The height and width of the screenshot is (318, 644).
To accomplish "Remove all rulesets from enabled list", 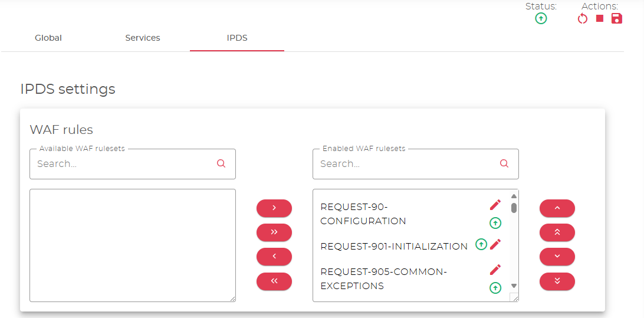I will tap(274, 281).
